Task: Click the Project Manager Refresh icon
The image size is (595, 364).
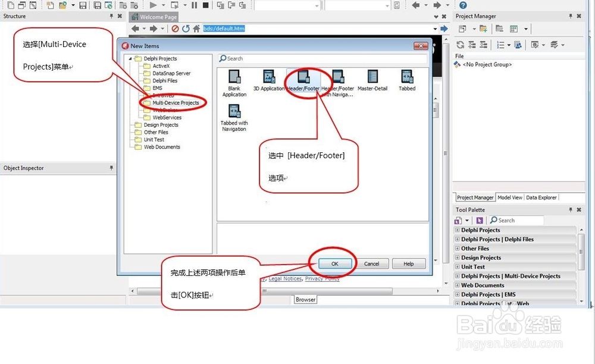Action: coord(461,45)
